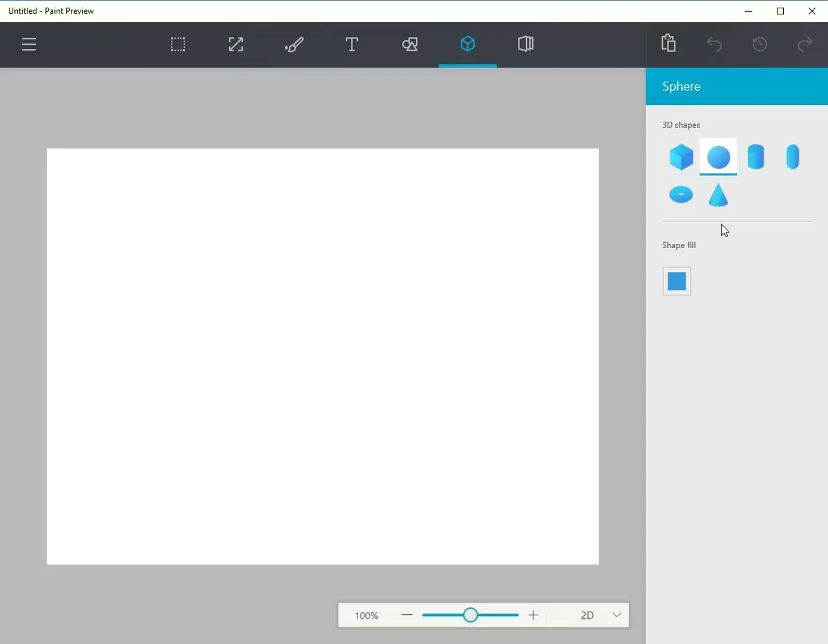The height and width of the screenshot is (644, 828).
Task: Pick the cube 3D shape
Action: (x=681, y=157)
